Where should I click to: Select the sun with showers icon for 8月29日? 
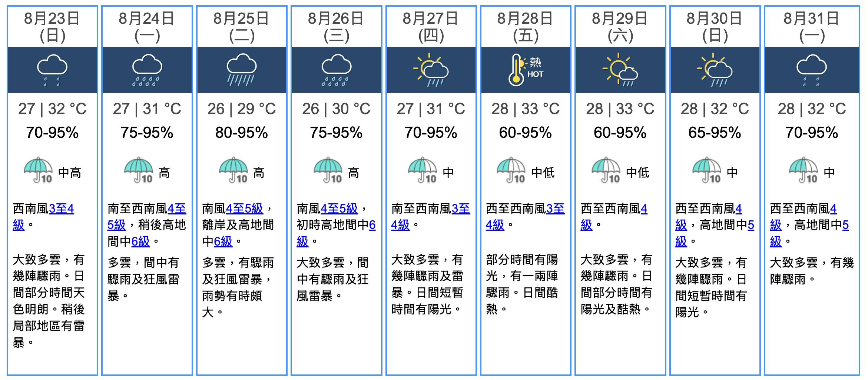[x=620, y=70]
